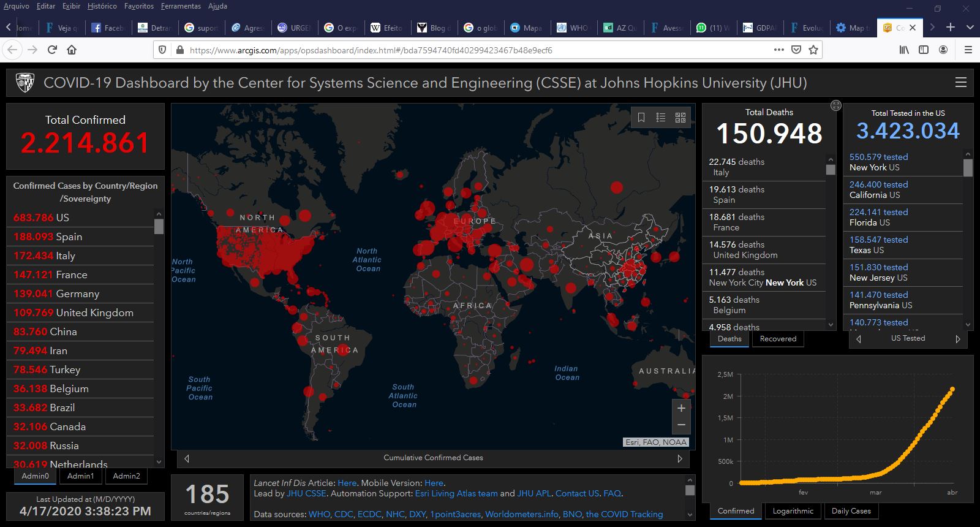The width and height of the screenshot is (980, 527).
Task: Show the Daily Cases chart tab
Action: pyautogui.click(x=851, y=511)
